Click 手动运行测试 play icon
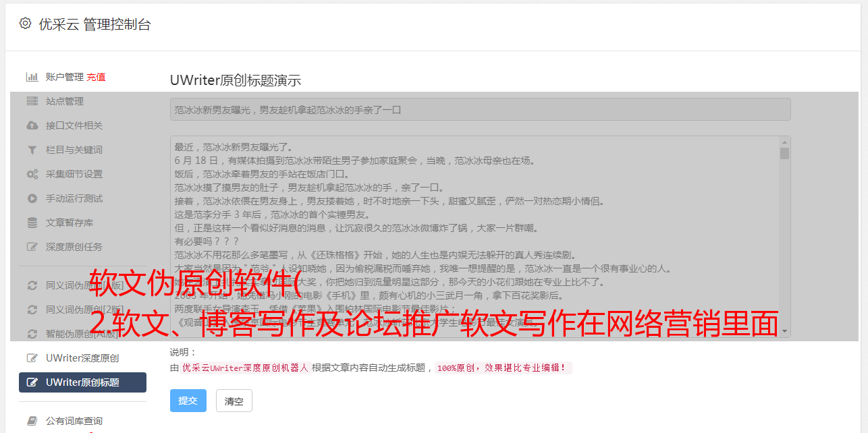868x433 pixels. click(x=32, y=198)
